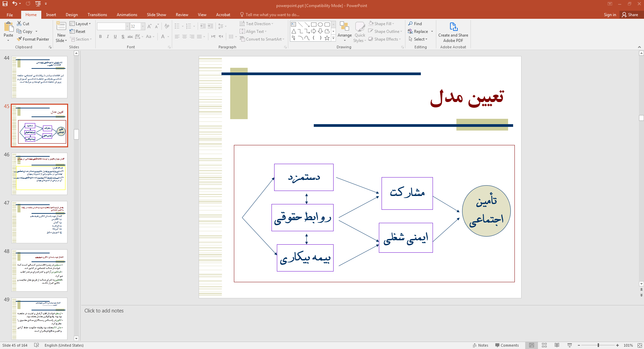Switch to Slide Sorter view
Screen dimensions: 644x349
(x=544, y=345)
